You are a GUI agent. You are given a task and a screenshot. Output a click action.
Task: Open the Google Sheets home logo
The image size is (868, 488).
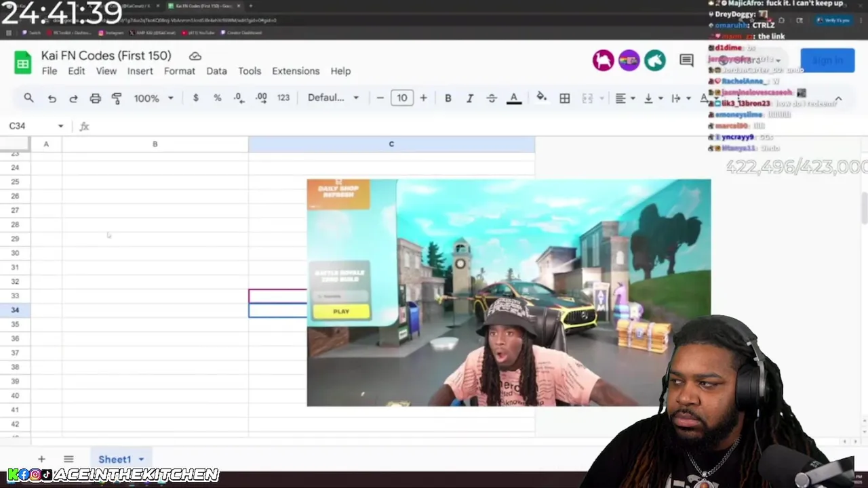23,63
